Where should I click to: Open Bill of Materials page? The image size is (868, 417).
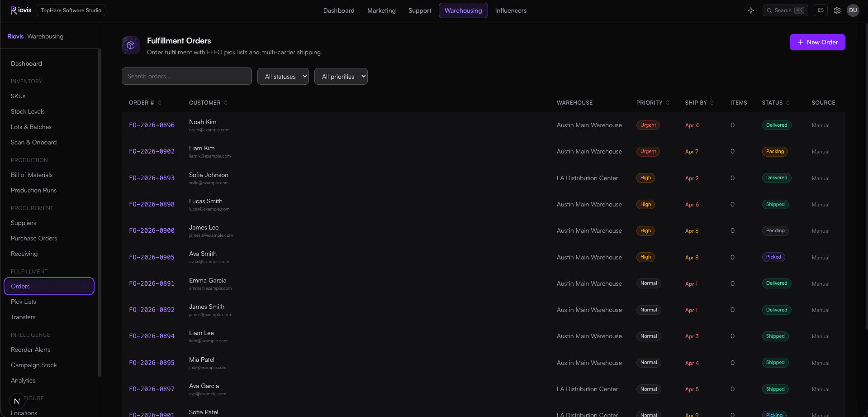tap(49, 175)
